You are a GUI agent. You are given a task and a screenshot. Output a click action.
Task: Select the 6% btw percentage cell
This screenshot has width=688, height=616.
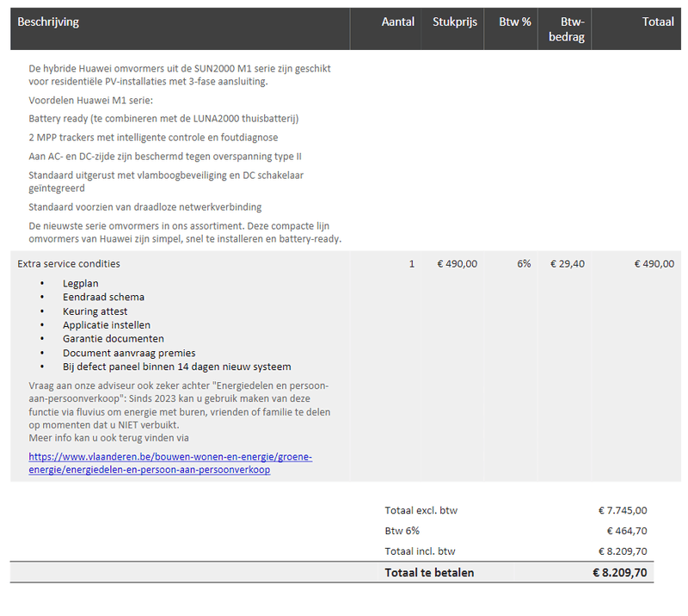click(524, 264)
